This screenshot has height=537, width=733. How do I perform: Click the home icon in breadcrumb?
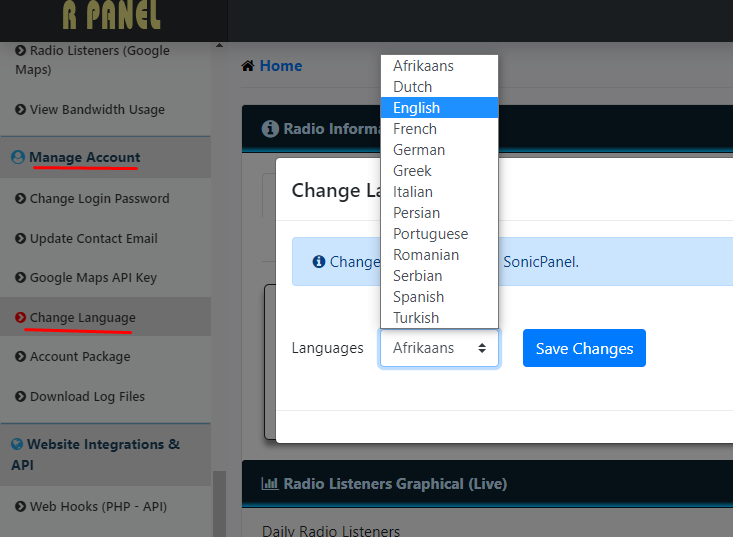click(247, 66)
